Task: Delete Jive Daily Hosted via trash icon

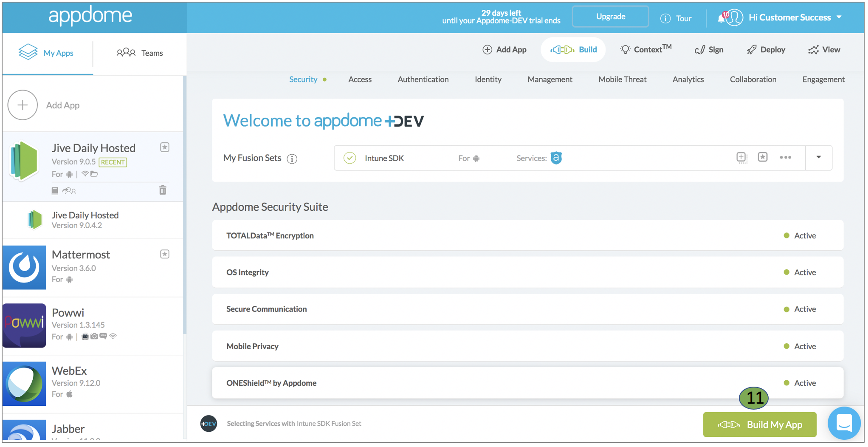Action: (163, 190)
